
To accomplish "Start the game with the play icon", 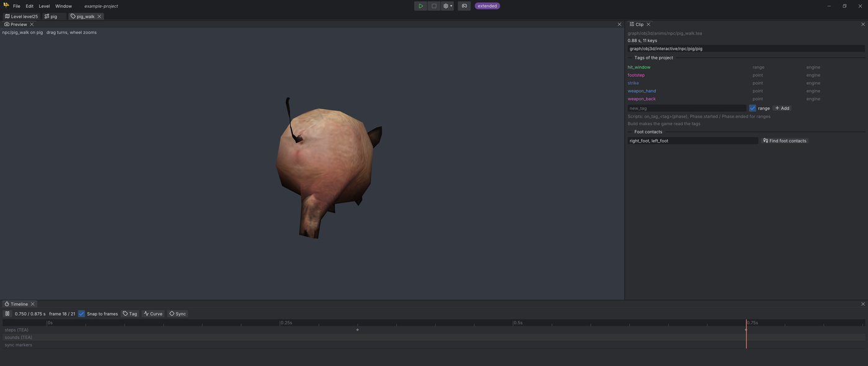I will click(420, 6).
